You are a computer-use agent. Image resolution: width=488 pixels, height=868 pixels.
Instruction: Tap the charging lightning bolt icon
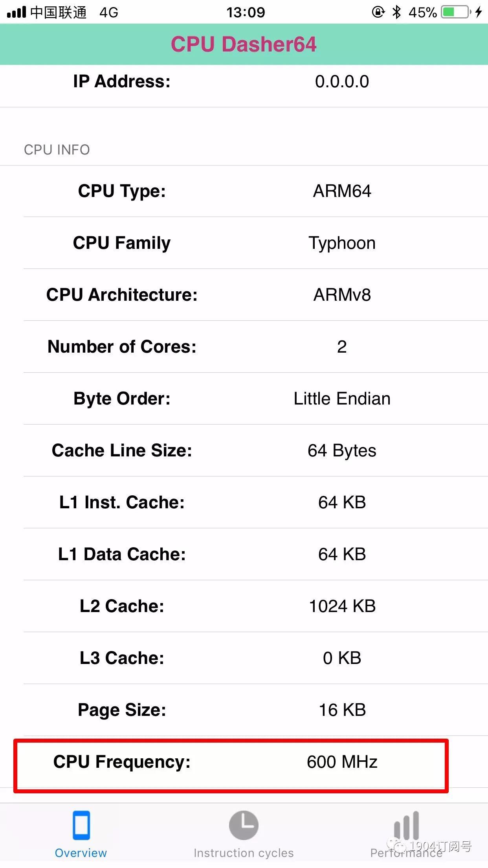click(x=479, y=13)
